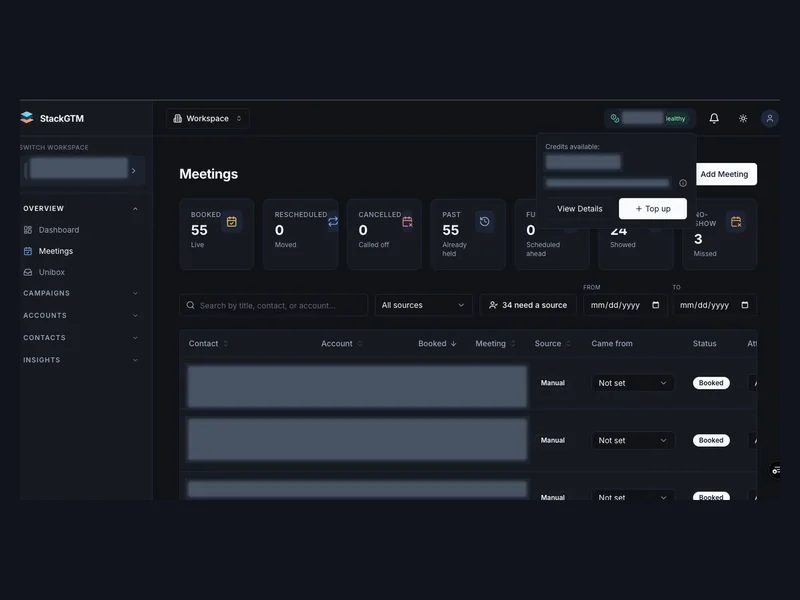Viewport: 800px width, 600px height.
Task: Open Unibox from sidebar
Action: tap(52, 272)
